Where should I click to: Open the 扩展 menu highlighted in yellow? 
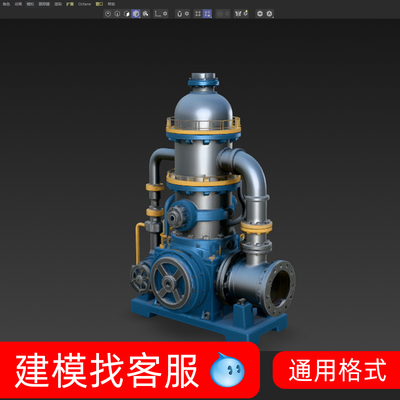click(70, 4)
